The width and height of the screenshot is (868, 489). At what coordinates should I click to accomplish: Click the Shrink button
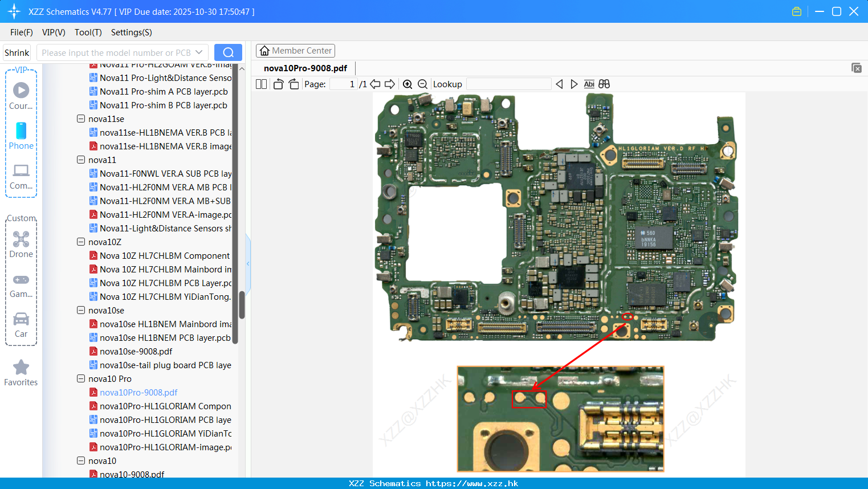pos(17,52)
